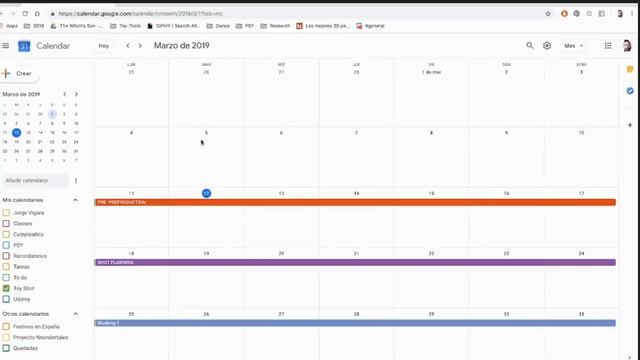Get add-ons with the plus icon
This screenshot has height=360, width=640.
[630, 125]
